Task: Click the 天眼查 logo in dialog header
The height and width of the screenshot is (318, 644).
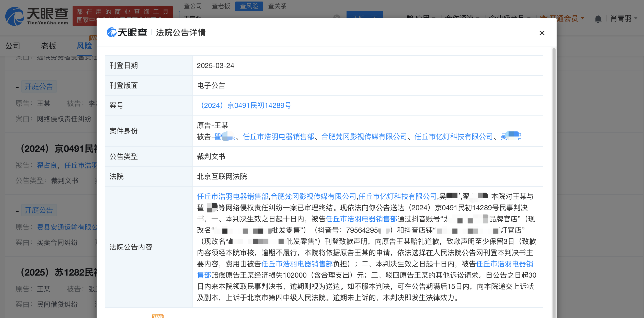Action: [x=127, y=32]
